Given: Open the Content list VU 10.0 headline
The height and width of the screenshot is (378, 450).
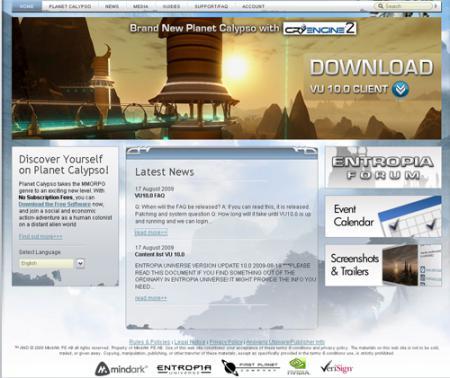Looking at the screenshot, I should pos(159,254).
